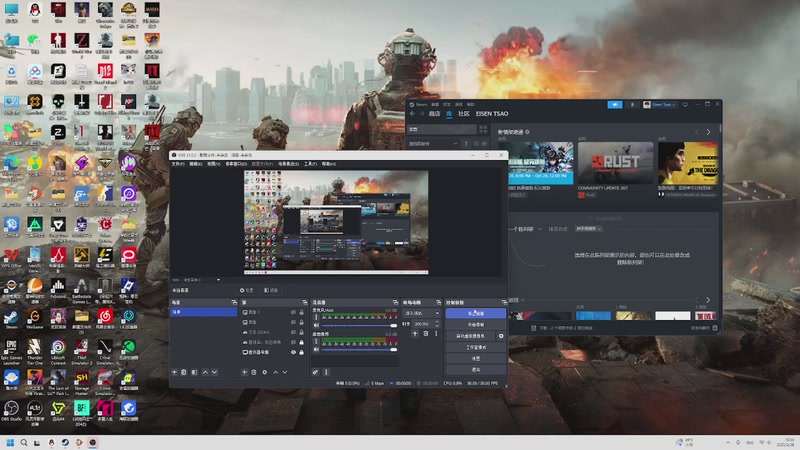Open taskbar Search icon
Image resolution: width=800 pixels, height=450 pixels.
[x=23, y=442]
